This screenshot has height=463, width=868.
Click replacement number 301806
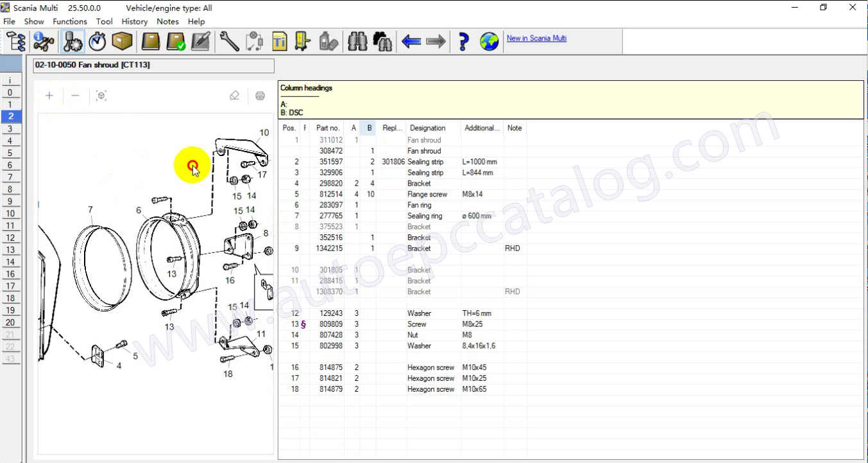coord(393,162)
